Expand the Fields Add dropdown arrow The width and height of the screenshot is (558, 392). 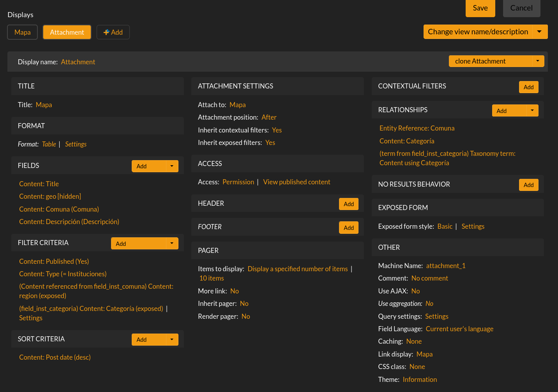pyautogui.click(x=172, y=166)
